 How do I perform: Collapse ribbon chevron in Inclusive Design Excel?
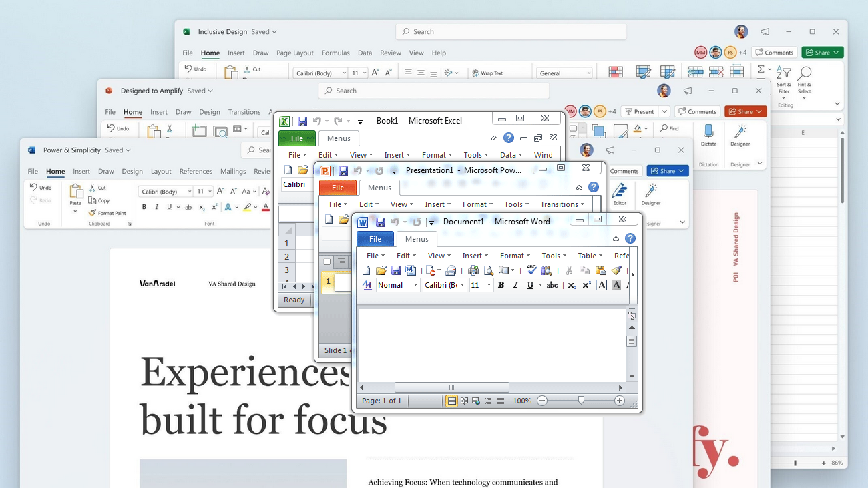point(837,104)
